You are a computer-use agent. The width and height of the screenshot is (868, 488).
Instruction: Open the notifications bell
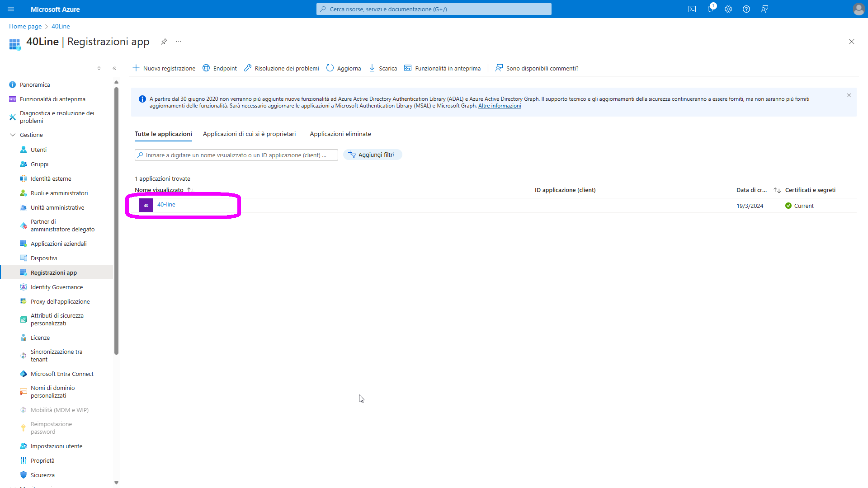click(710, 9)
